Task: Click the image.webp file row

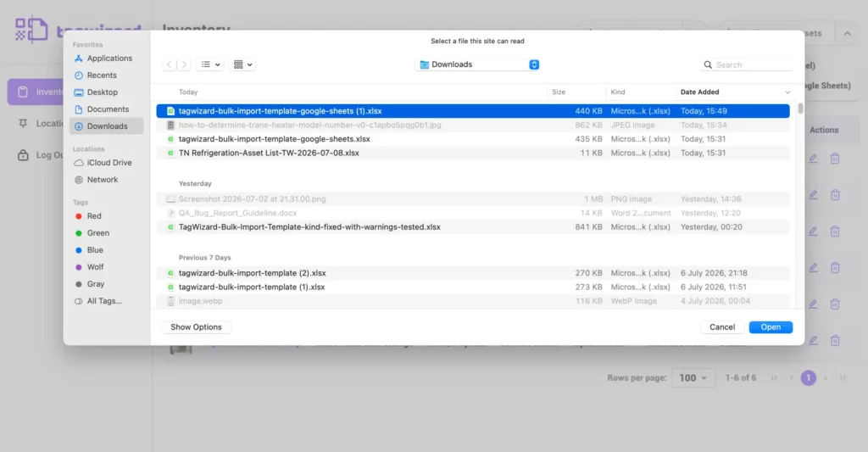Action: pos(473,301)
